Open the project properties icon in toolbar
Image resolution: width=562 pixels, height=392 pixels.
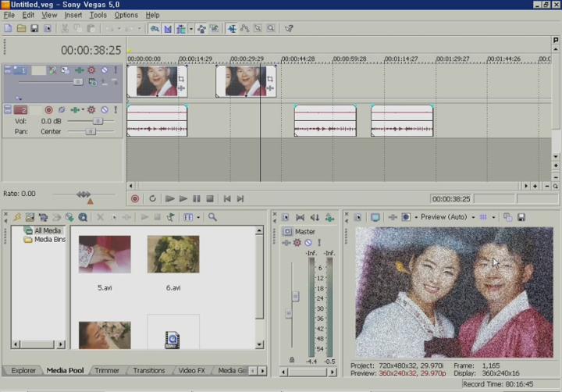(48, 28)
